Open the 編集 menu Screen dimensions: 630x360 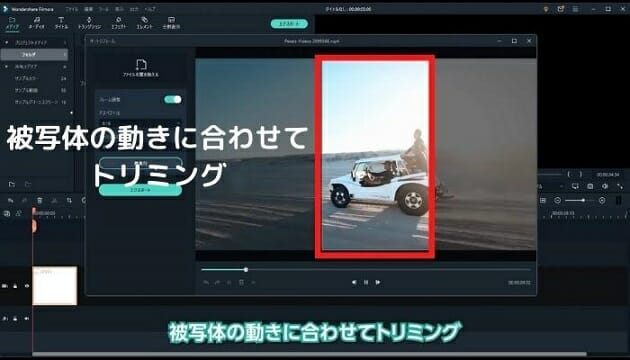[88, 9]
